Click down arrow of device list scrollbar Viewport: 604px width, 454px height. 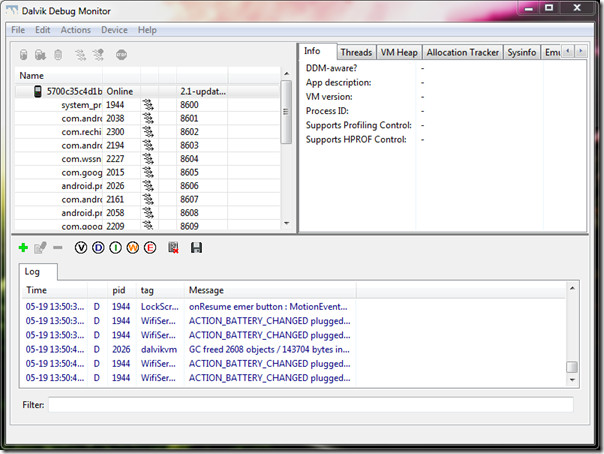(x=286, y=223)
